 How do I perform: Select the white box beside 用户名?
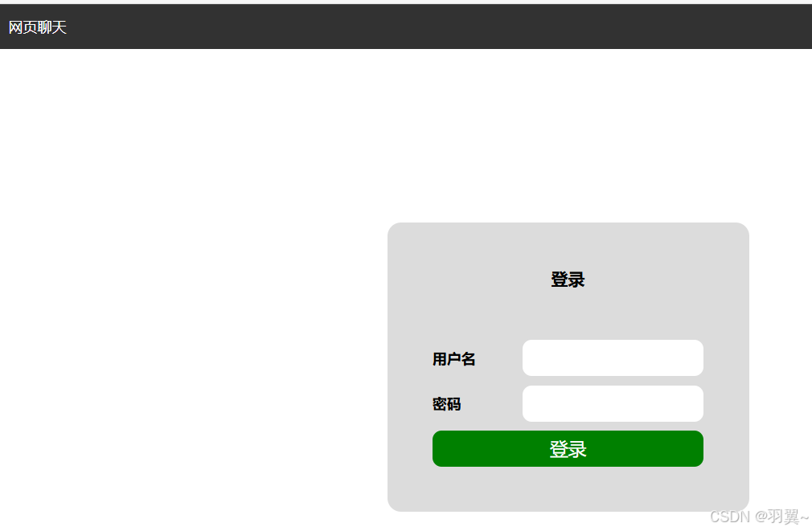pyautogui.click(x=613, y=357)
